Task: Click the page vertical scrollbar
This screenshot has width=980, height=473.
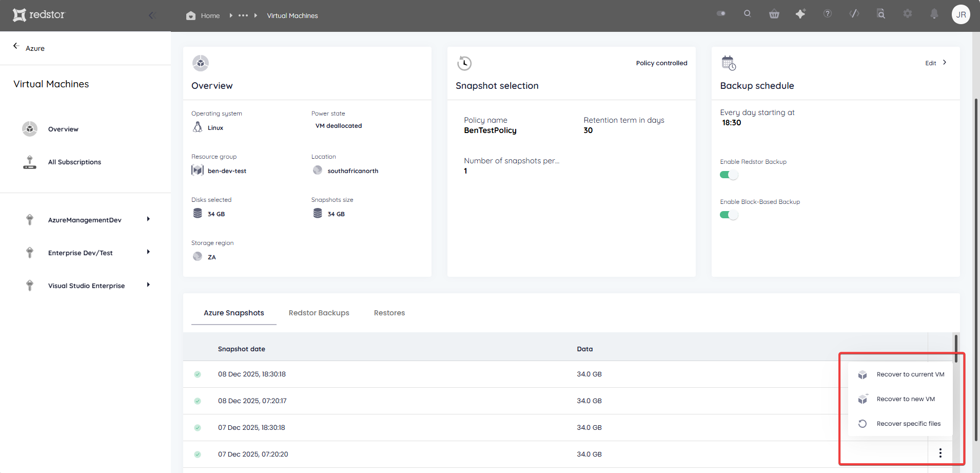Action: click(976, 270)
